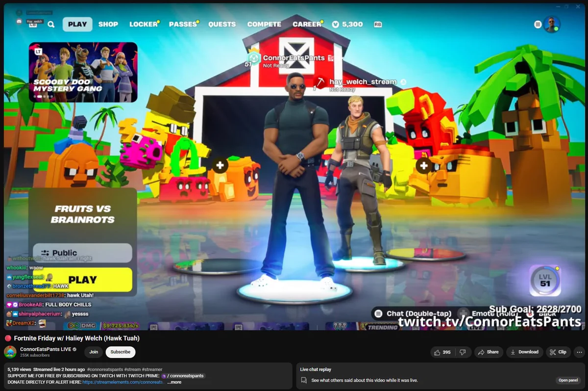The width and height of the screenshot is (588, 391).
Task: Open the COMPETE tab
Action: (x=264, y=24)
